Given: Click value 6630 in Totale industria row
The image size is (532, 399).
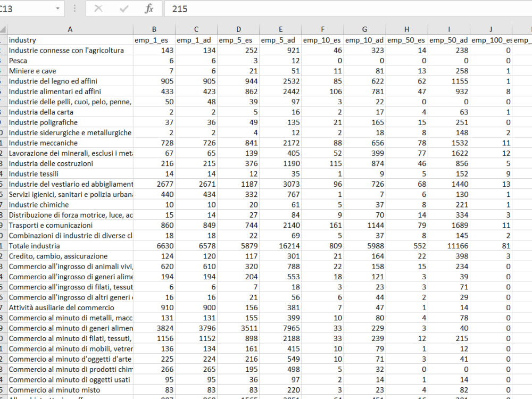Looking at the screenshot, I should [x=154, y=246].
